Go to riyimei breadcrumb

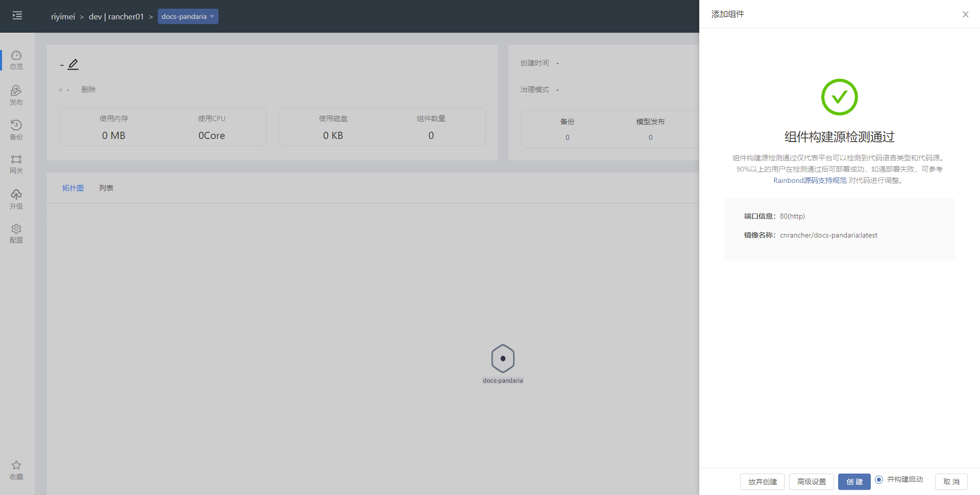pyautogui.click(x=63, y=17)
